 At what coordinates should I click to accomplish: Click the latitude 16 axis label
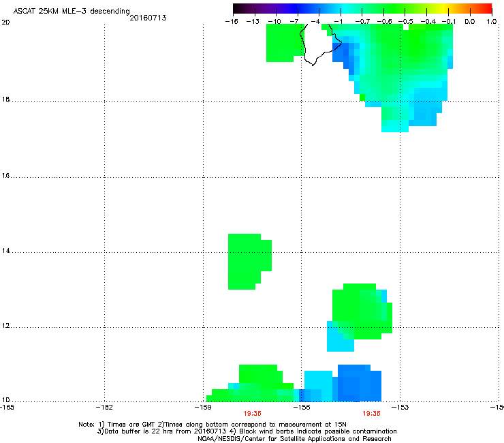point(5,175)
